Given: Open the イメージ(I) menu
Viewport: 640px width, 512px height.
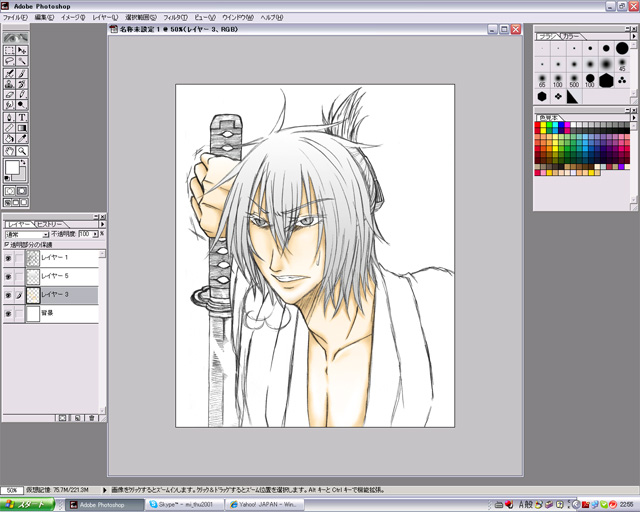Looking at the screenshot, I should point(73,18).
